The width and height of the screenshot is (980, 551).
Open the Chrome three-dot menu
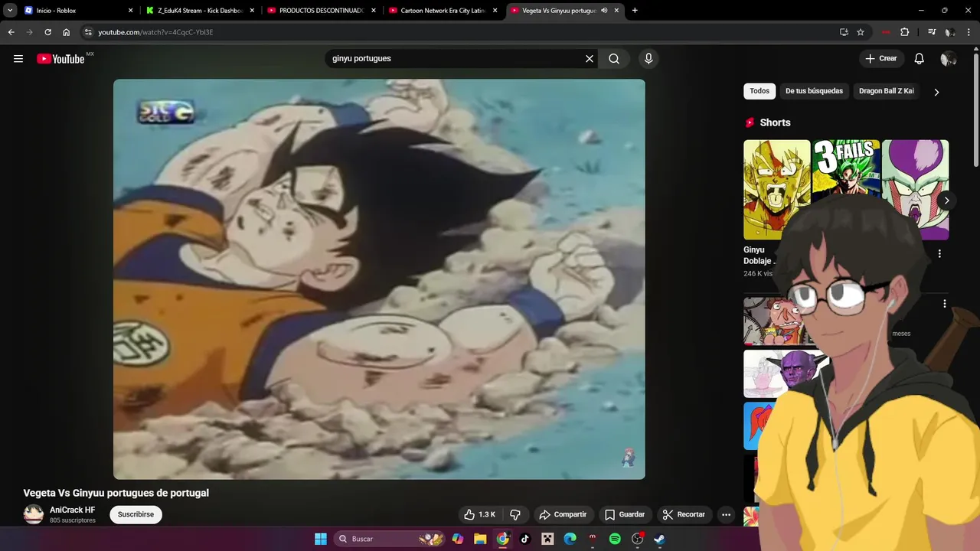[969, 32]
